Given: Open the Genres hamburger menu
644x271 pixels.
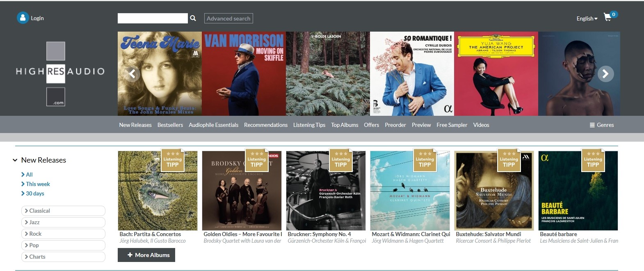Looking at the screenshot, I should (x=602, y=125).
